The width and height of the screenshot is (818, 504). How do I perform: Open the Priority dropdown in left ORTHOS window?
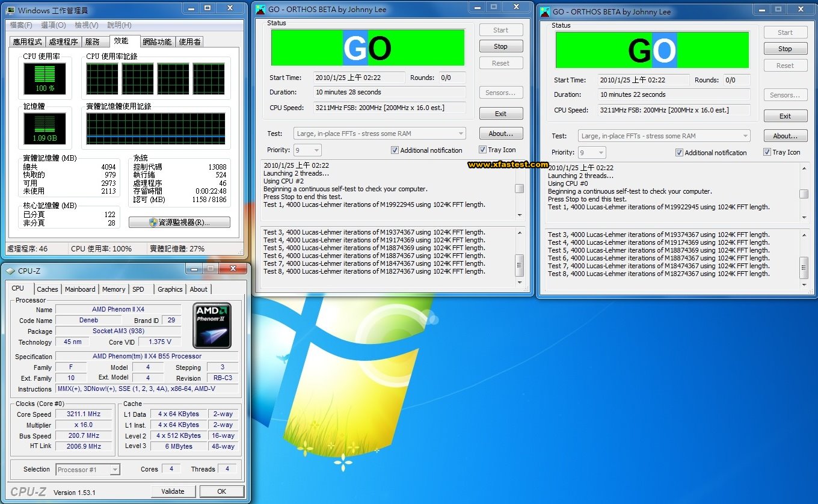pos(307,150)
